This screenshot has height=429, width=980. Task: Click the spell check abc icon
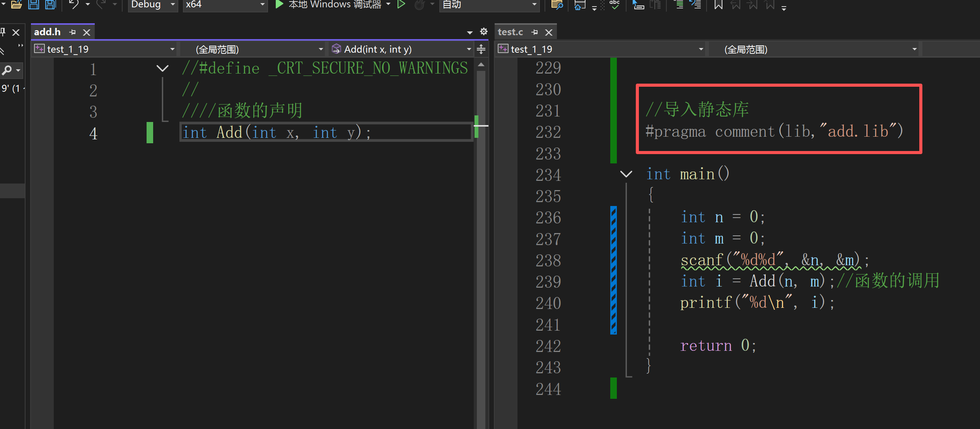pyautogui.click(x=614, y=5)
